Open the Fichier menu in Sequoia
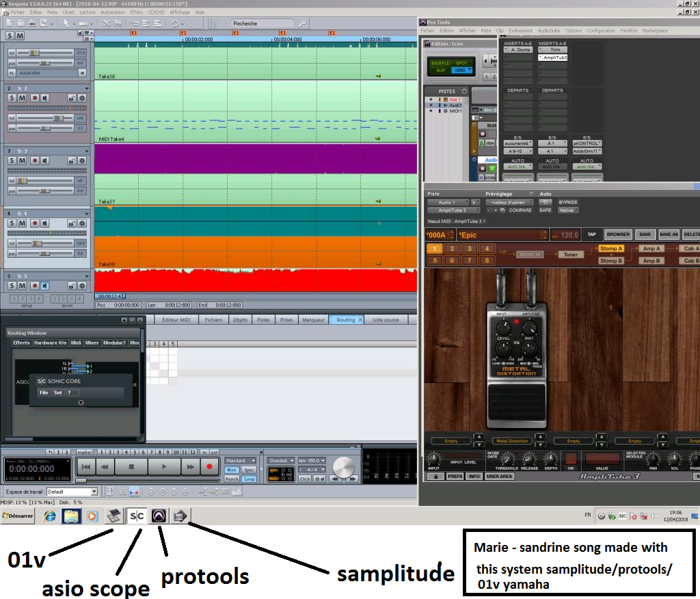This screenshot has width=700, height=599. coord(18,12)
